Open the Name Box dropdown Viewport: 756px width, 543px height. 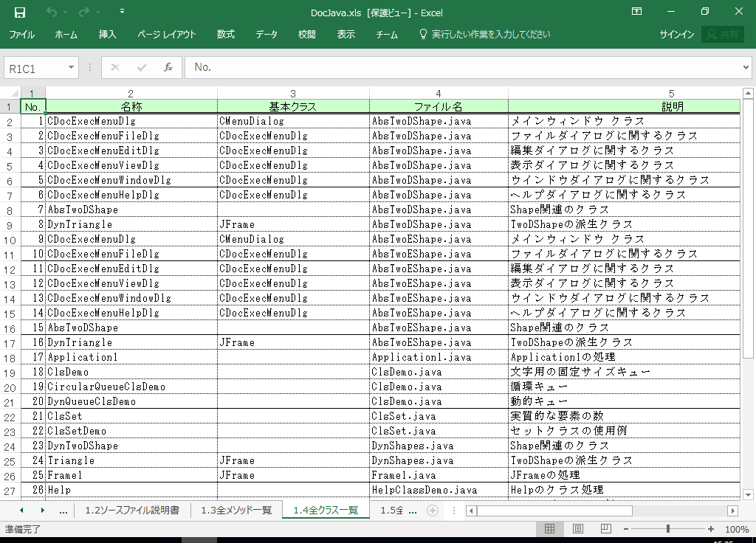[72, 68]
